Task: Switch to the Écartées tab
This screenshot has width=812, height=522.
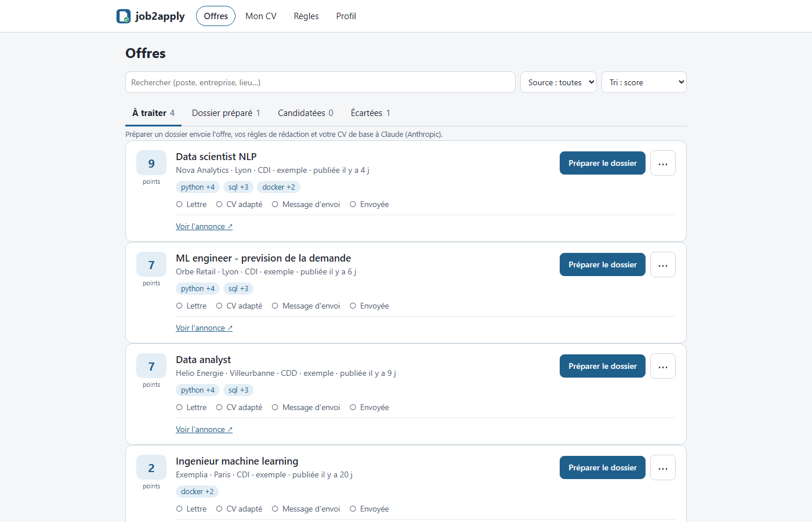Action: point(371,113)
